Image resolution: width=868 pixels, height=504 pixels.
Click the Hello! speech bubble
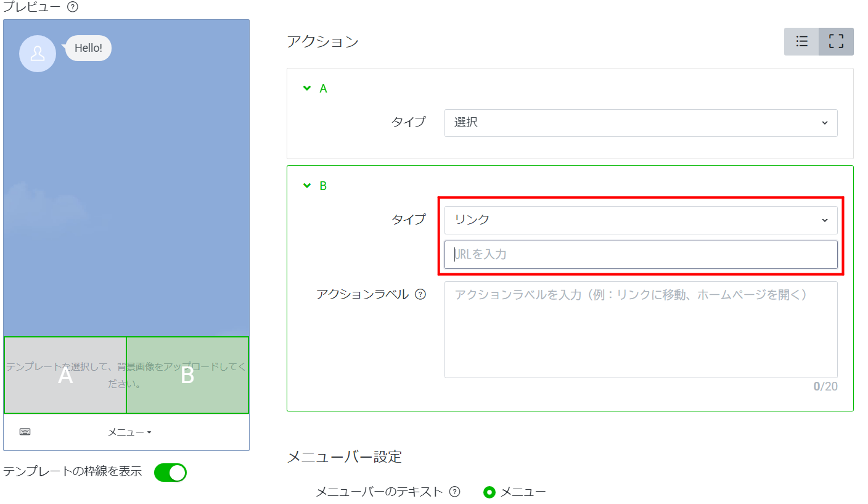point(88,48)
